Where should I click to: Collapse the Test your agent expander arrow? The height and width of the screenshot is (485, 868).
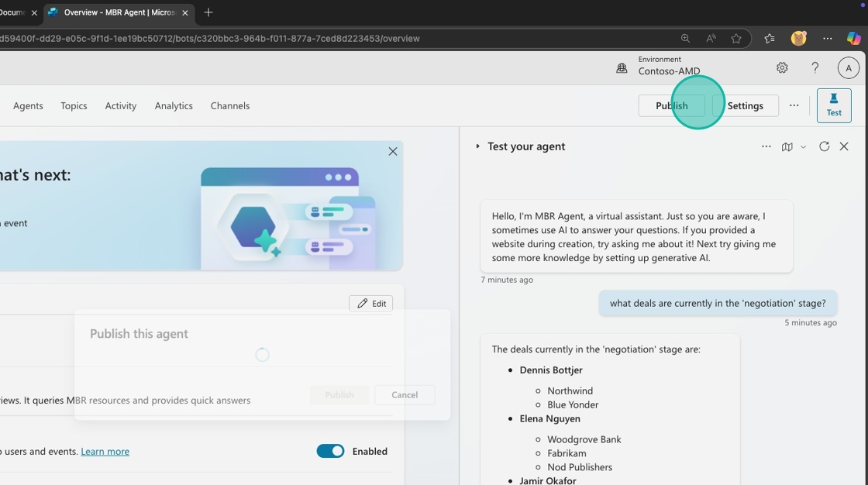tap(477, 146)
